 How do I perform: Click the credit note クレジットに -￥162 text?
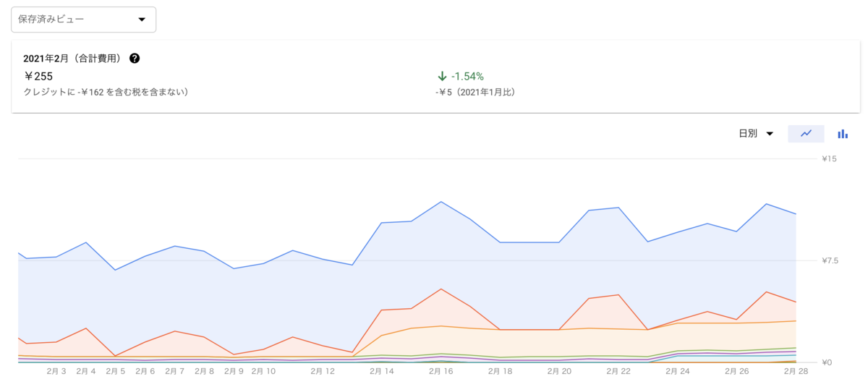(x=106, y=92)
